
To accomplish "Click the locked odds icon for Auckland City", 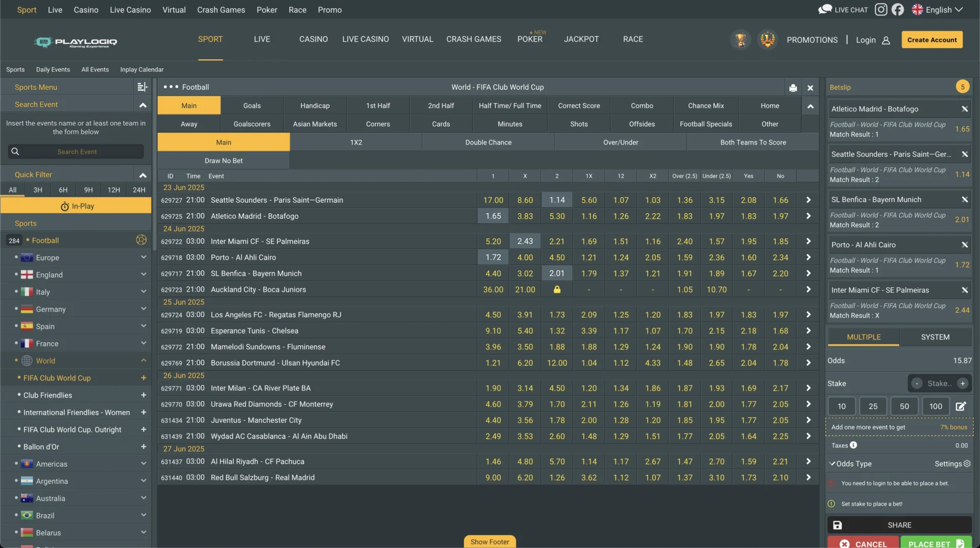I will (x=557, y=290).
